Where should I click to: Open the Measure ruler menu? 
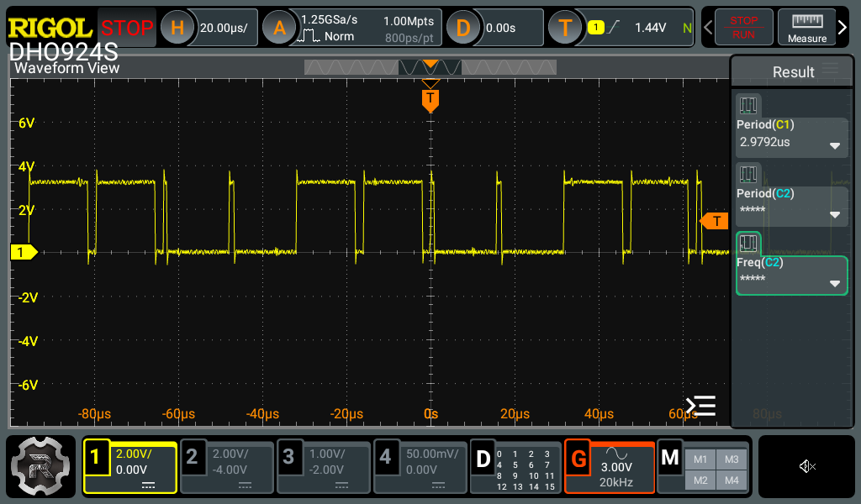tap(806, 28)
